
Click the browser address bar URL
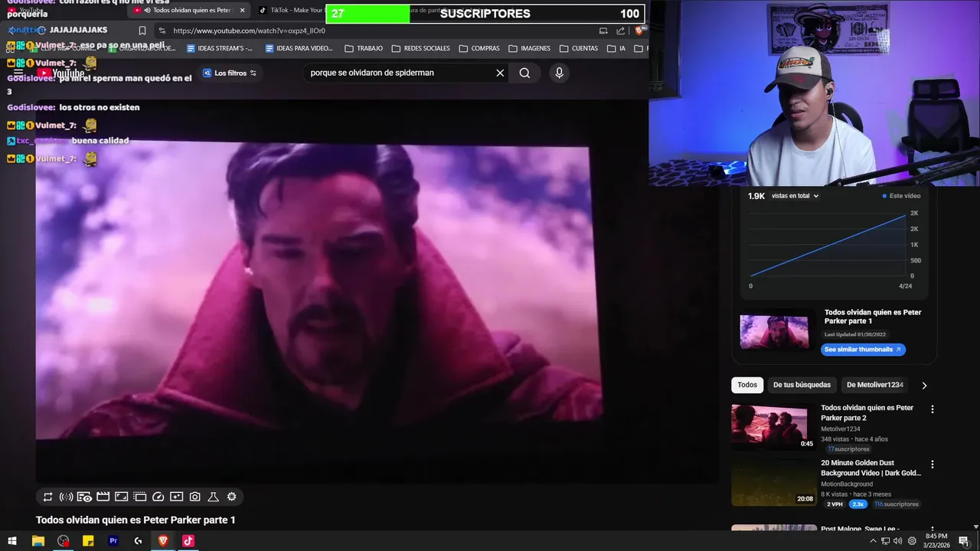pos(249,31)
